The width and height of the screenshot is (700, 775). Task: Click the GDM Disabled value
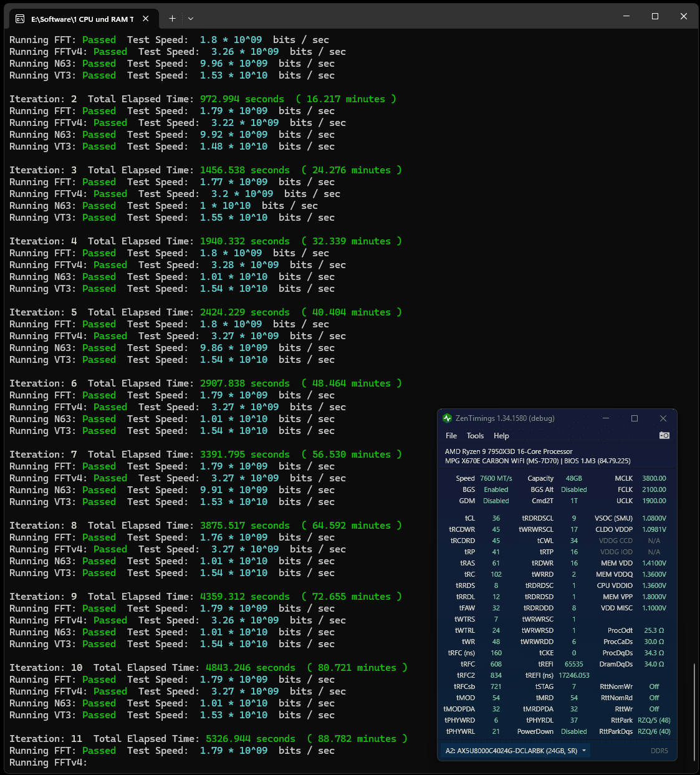pyautogui.click(x=496, y=501)
